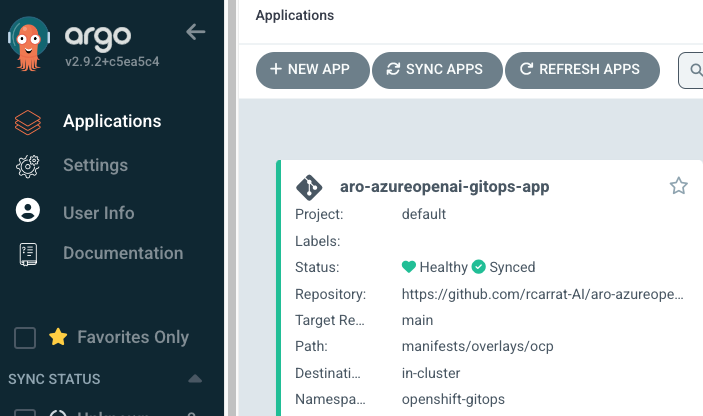Click the Settings gears icon

pyautogui.click(x=28, y=166)
